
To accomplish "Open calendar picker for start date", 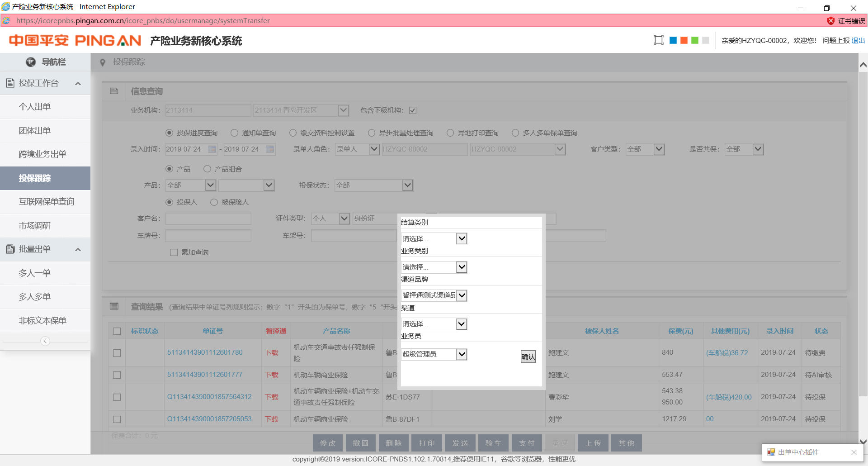I will (212, 149).
